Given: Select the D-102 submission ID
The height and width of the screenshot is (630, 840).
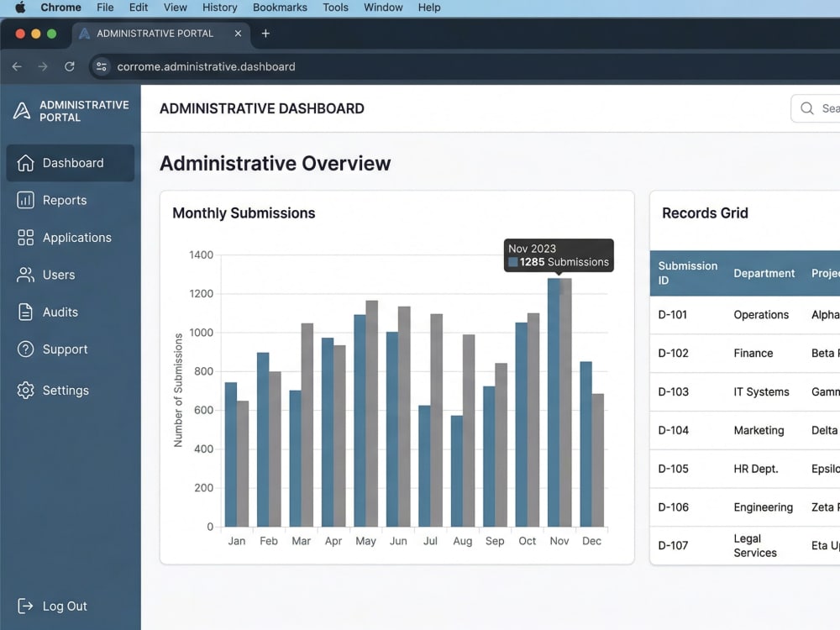Looking at the screenshot, I should (x=673, y=353).
